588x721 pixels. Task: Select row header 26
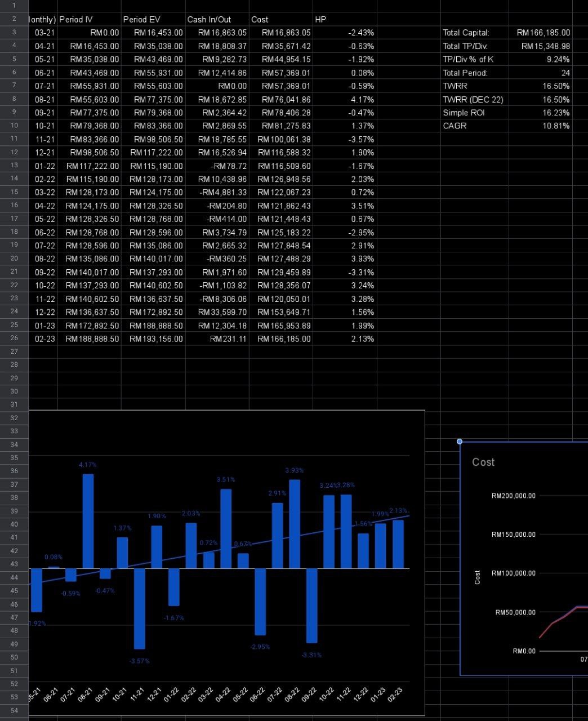[14, 339]
